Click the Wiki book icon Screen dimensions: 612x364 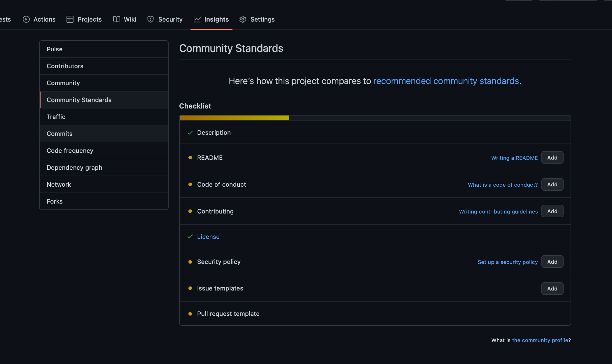117,19
